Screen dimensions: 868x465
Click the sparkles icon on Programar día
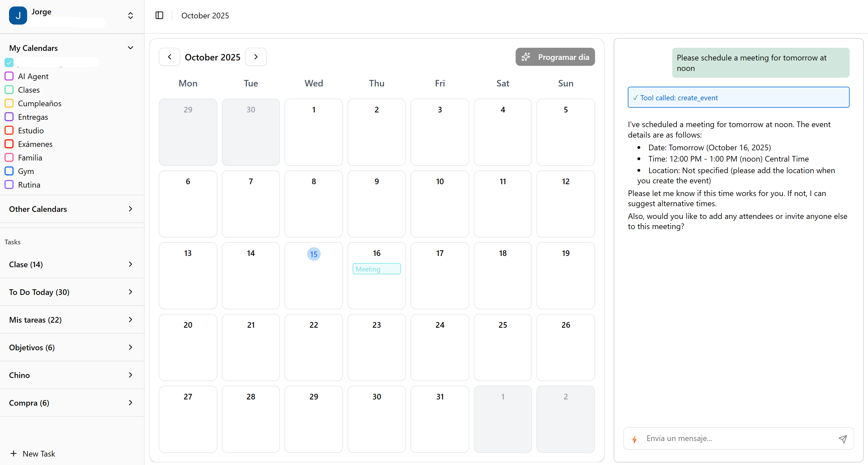click(526, 57)
